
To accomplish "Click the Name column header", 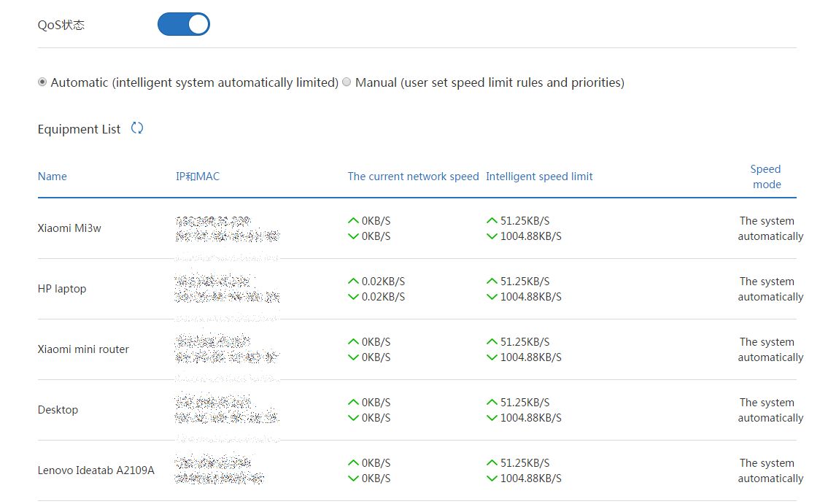I will [x=53, y=177].
